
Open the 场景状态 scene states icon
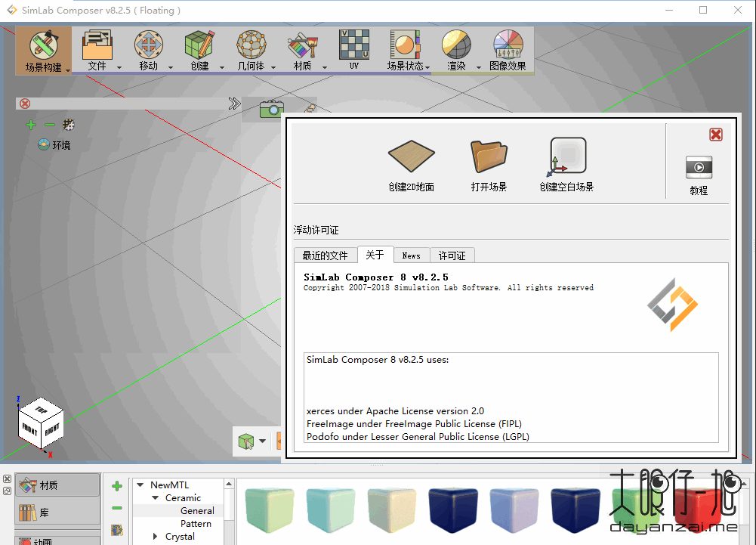405,45
